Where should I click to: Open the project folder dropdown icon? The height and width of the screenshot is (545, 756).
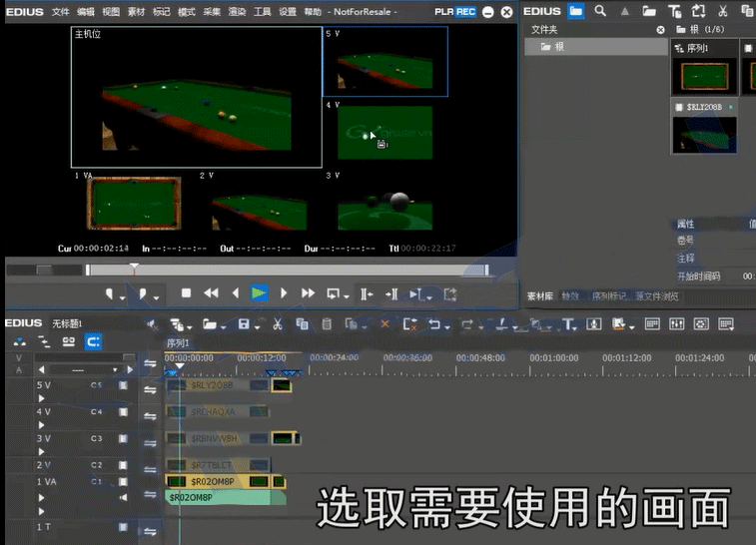(x=224, y=326)
